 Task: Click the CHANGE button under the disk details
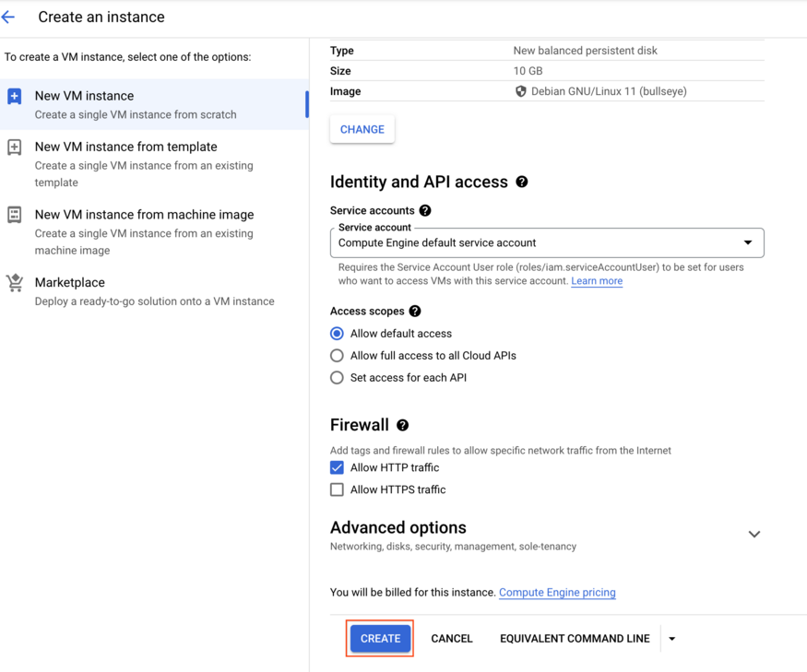tap(362, 129)
